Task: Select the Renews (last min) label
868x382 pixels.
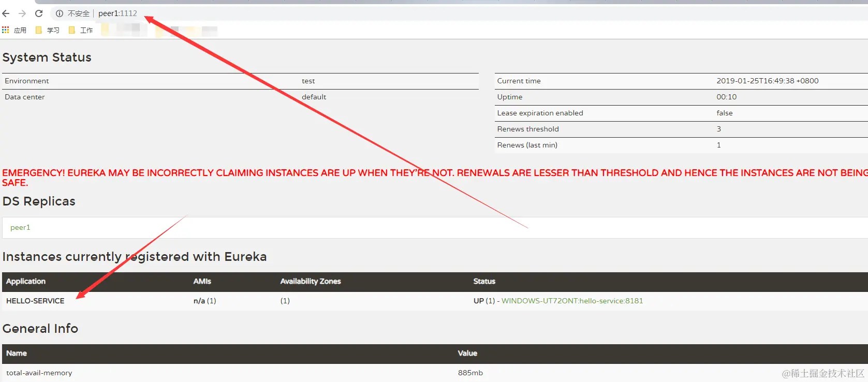Action: pyautogui.click(x=527, y=145)
